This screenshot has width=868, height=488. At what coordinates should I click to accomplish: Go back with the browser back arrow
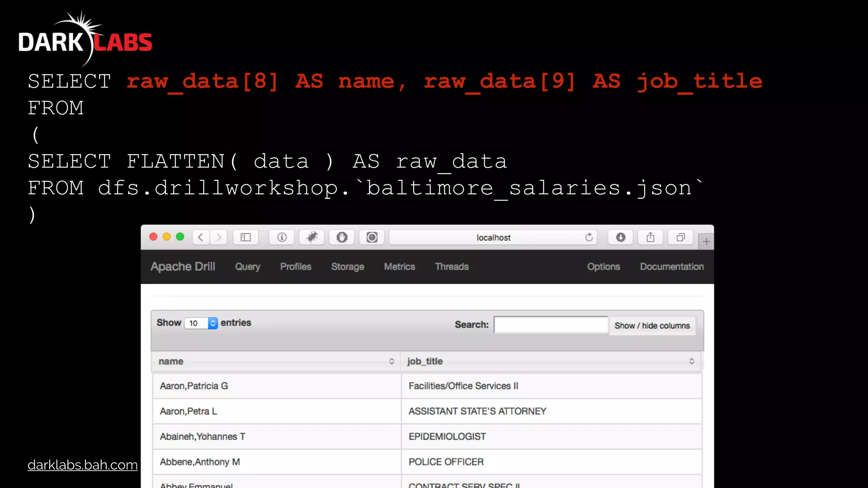click(201, 237)
